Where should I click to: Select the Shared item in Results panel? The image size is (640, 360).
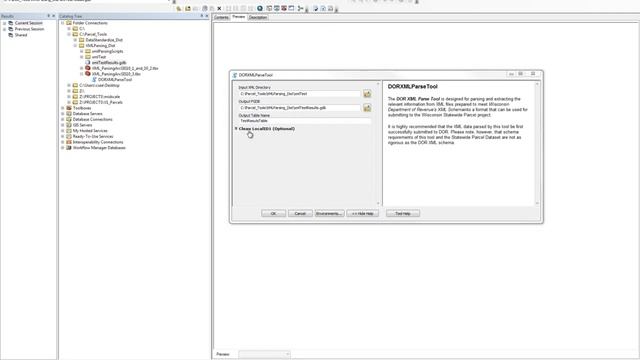21,35
